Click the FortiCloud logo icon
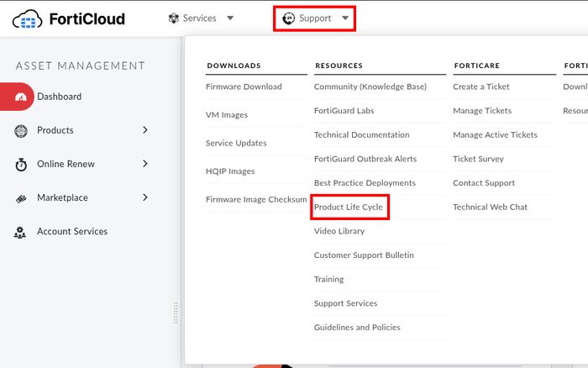The image size is (588, 368). [x=29, y=18]
